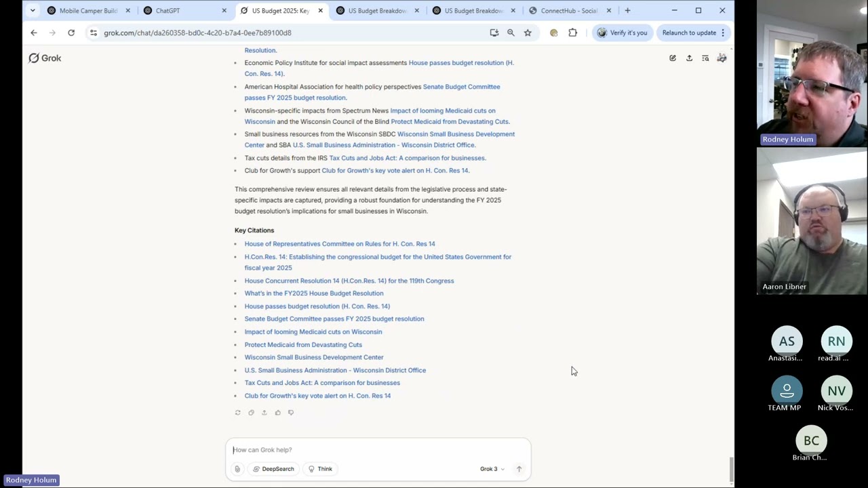Open the Grok chat history search icon
This screenshot has width=868, height=488.
[705, 58]
